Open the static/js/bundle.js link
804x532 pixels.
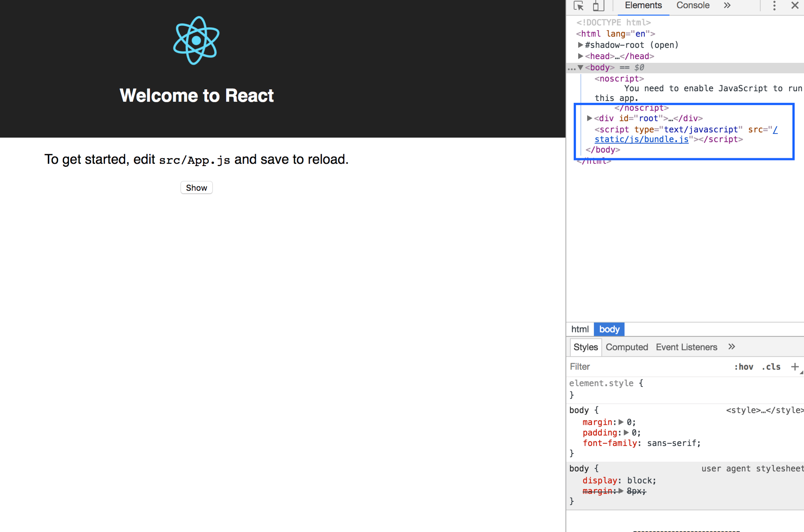641,139
